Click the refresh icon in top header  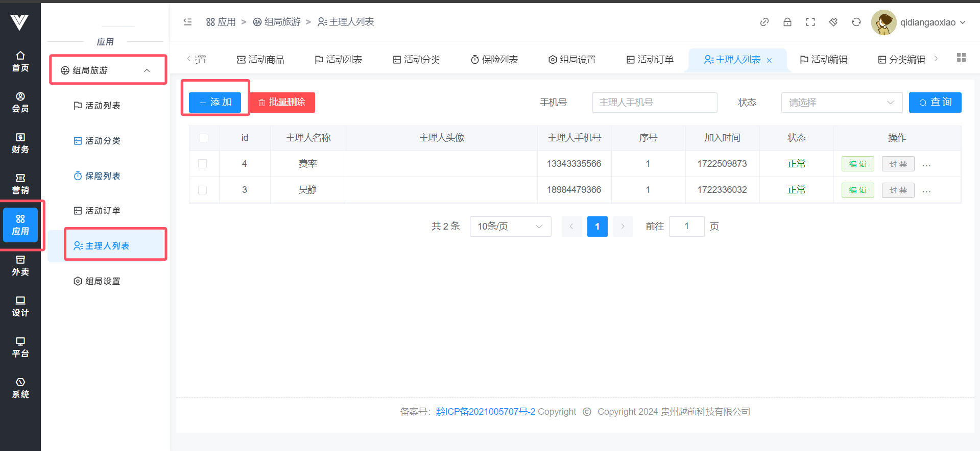856,22
